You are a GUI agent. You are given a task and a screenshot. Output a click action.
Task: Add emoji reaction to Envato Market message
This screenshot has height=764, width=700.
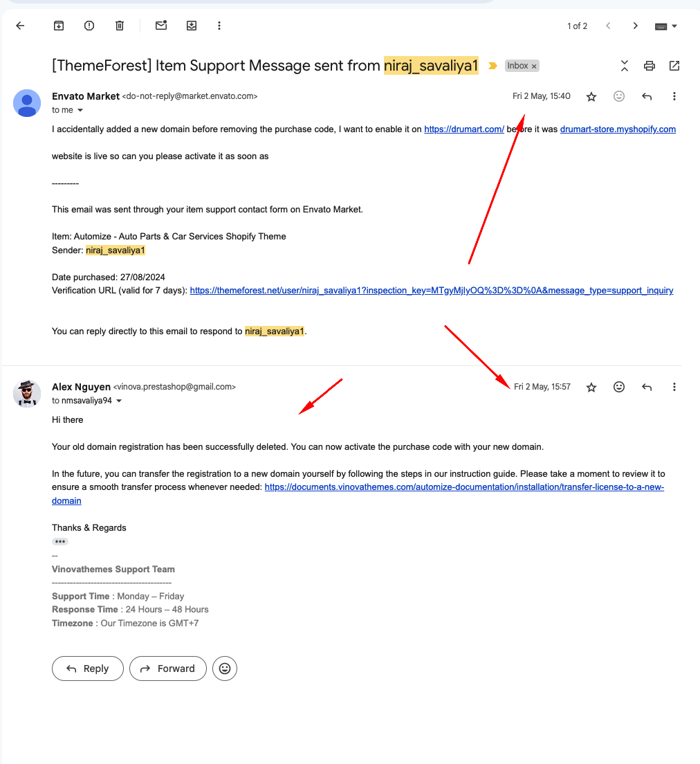[x=619, y=96]
